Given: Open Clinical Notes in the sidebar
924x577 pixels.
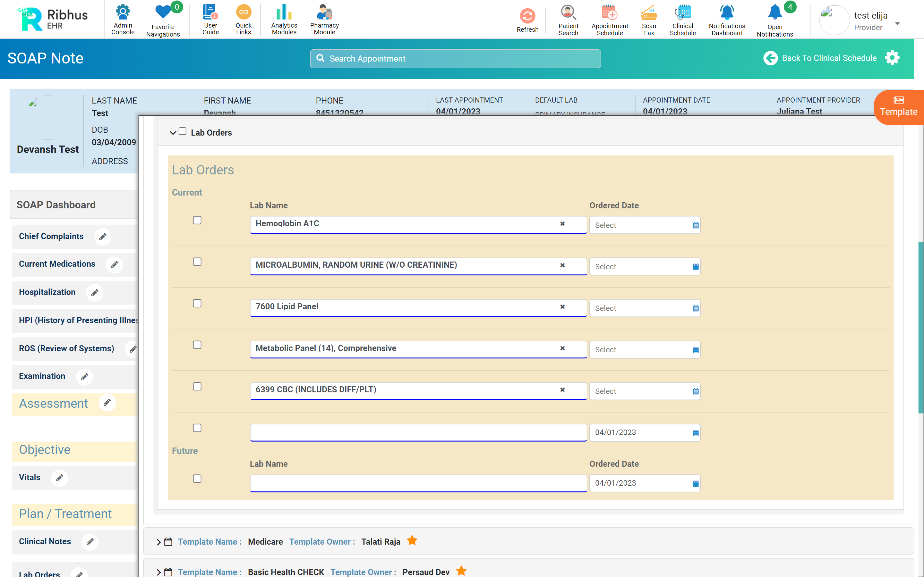Looking at the screenshot, I should click(45, 541).
